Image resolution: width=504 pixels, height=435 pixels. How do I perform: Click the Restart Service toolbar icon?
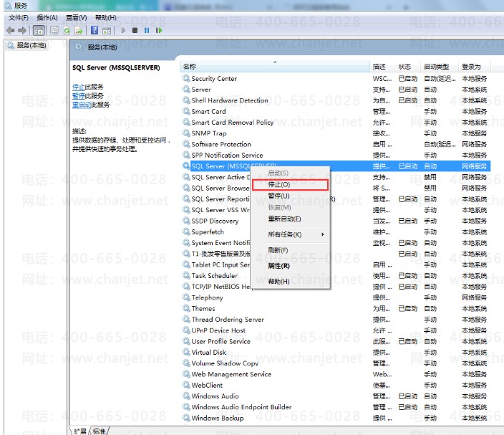tap(158, 30)
